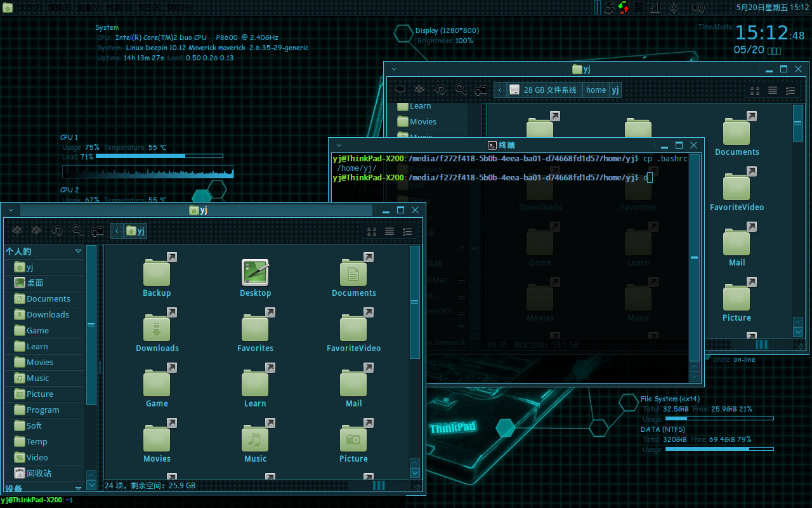
Task: Select the Music folder in front yj window
Action: (255, 438)
